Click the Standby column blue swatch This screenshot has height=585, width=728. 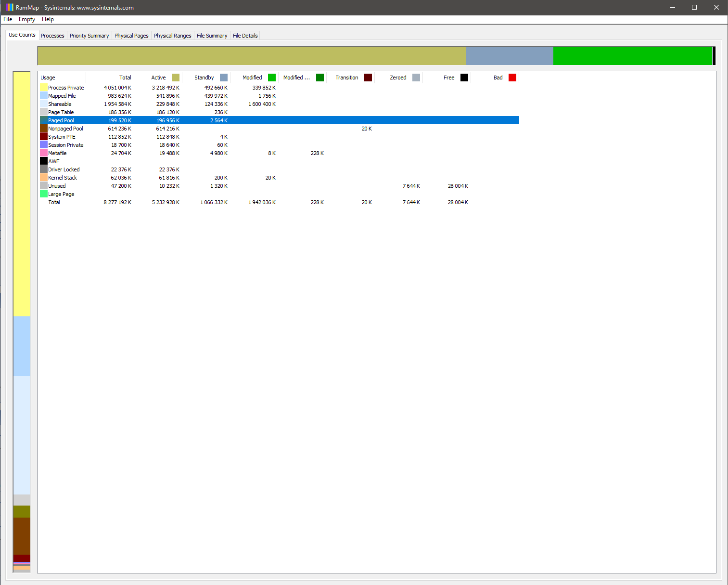(x=224, y=78)
